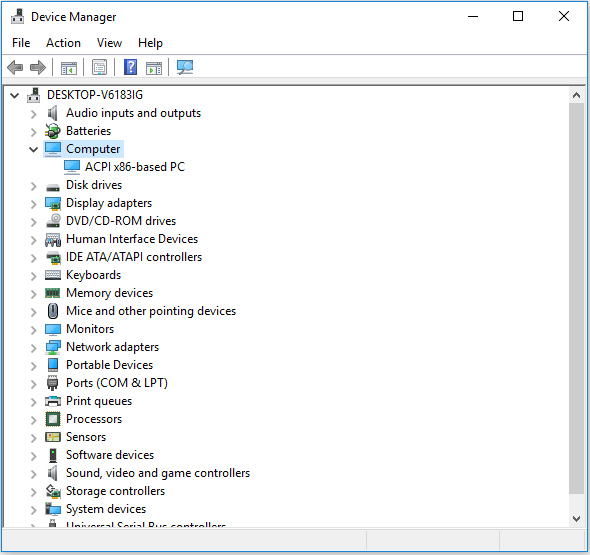Click the Portable Devices category icon

click(x=53, y=365)
